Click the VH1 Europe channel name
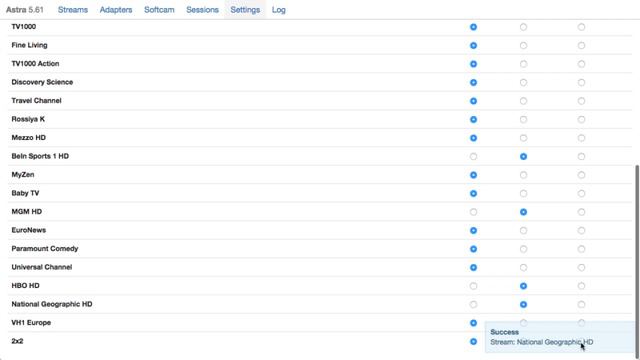This screenshot has width=640, height=360. point(31,322)
